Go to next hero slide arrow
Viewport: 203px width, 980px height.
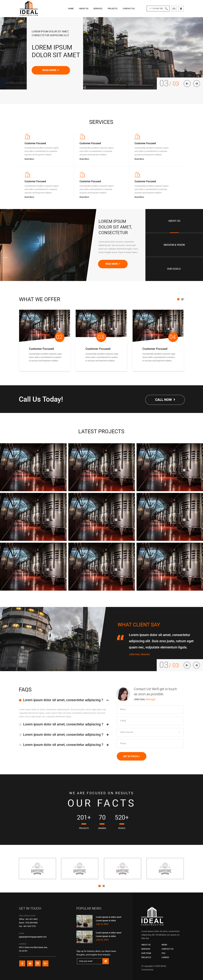tap(197, 84)
